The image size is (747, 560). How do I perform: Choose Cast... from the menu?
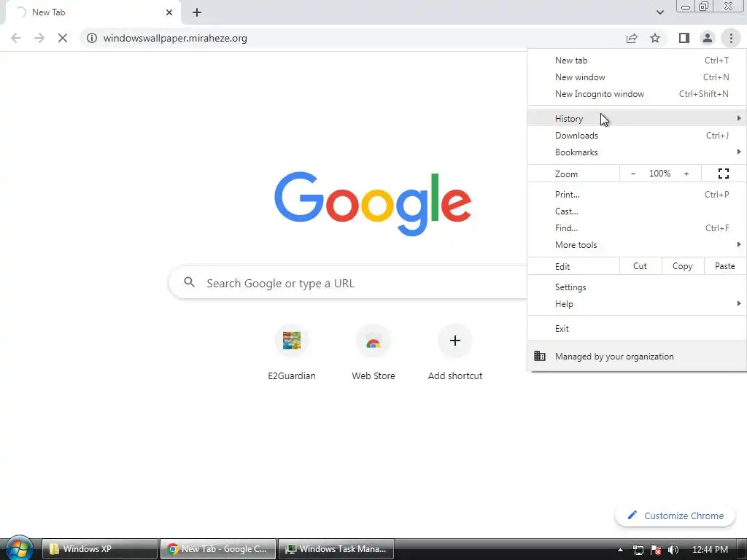click(x=637, y=211)
